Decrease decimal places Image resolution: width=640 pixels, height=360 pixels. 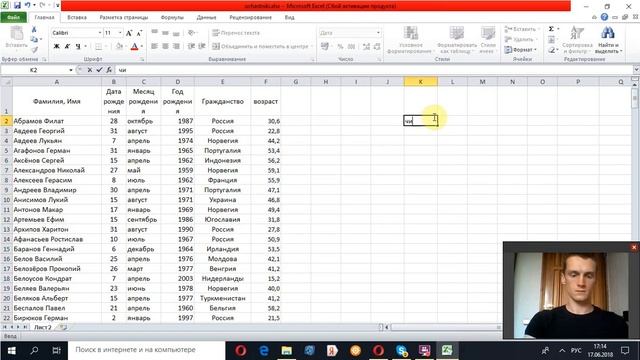(x=377, y=47)
